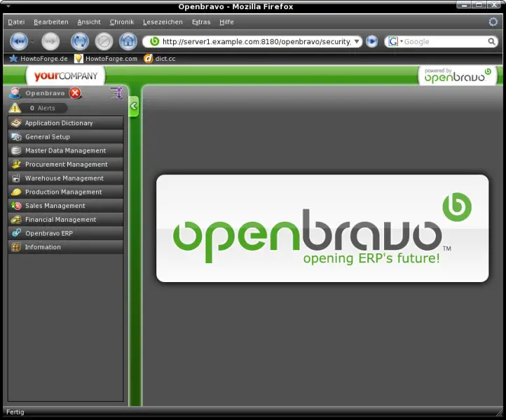The width and height of the screenshot is (506, 420).
Task: Open the HowtoForge.com bookmark
Action: pyautogui.click(x=106, y=59)
